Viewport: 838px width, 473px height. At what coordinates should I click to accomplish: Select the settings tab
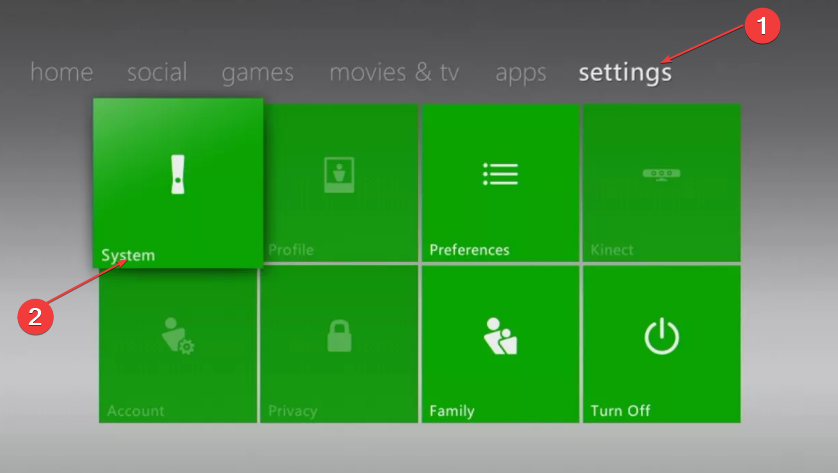click(625, 73)
